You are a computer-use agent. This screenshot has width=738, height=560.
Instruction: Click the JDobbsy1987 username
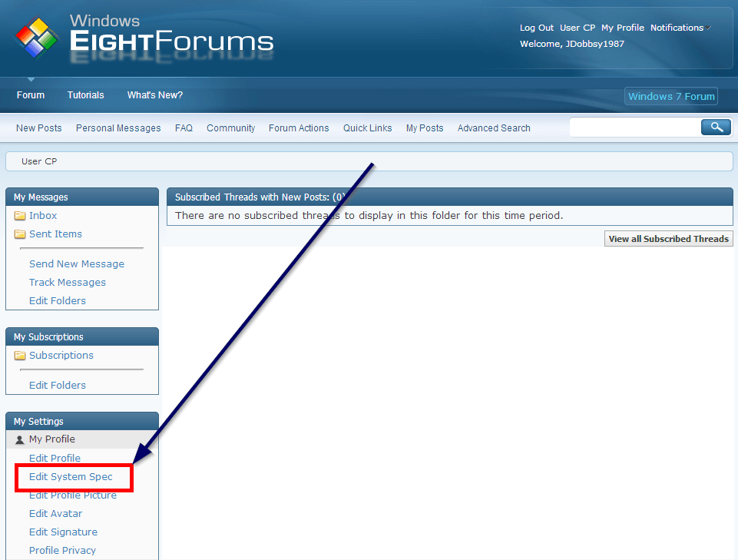pyautogui.click(x=595, y=44)
